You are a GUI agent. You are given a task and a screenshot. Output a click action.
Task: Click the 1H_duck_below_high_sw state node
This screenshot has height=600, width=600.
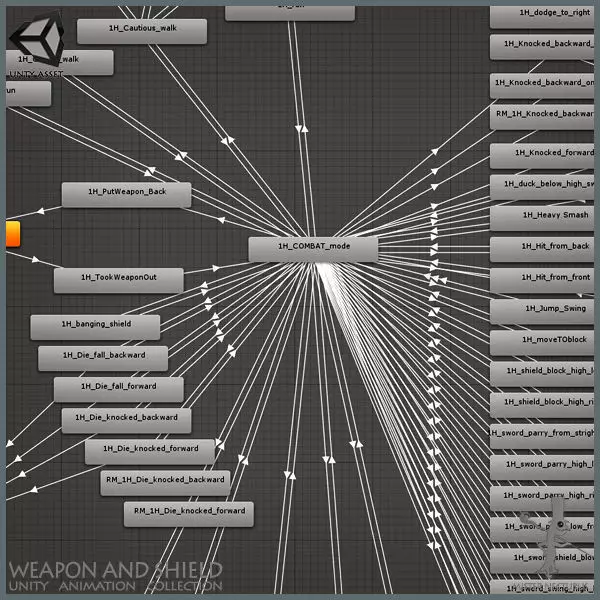tap(542, 187)
